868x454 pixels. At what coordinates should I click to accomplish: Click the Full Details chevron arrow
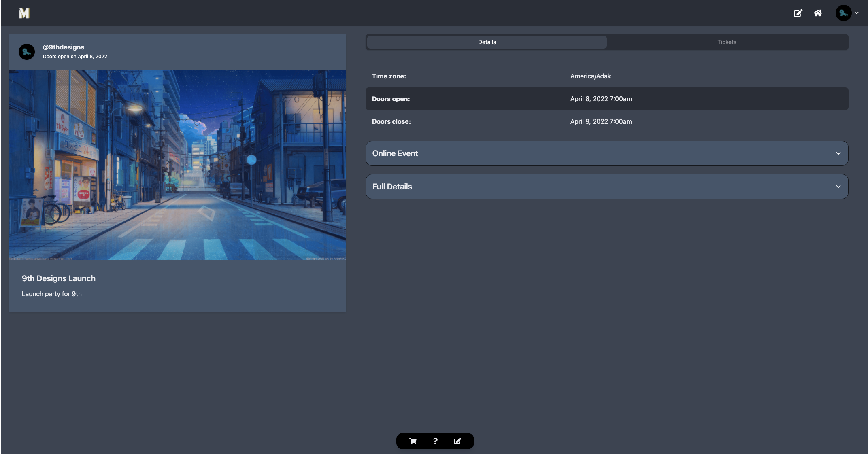point(838,187)
